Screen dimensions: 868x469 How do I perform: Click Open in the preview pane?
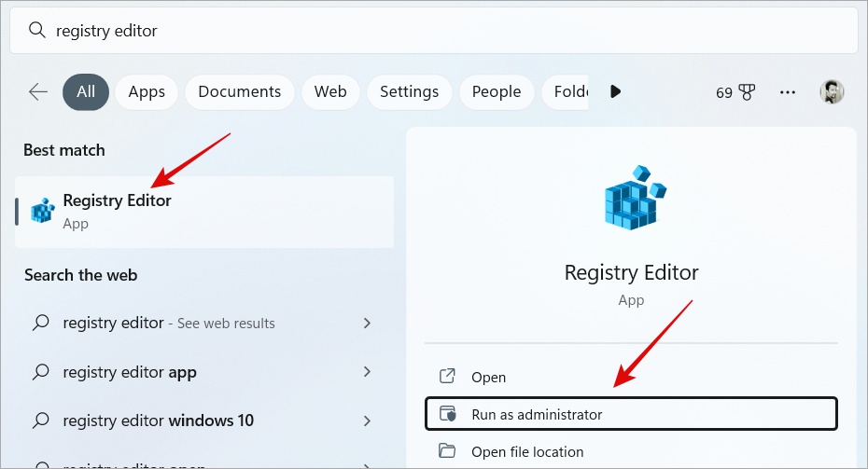click(631, 378)
